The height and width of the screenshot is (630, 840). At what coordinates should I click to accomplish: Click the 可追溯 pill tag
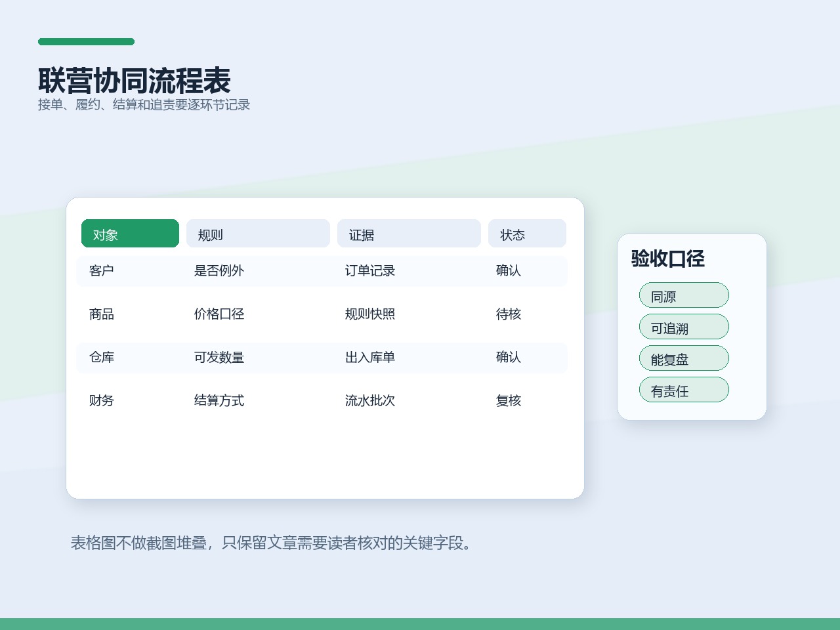point(684,327)
